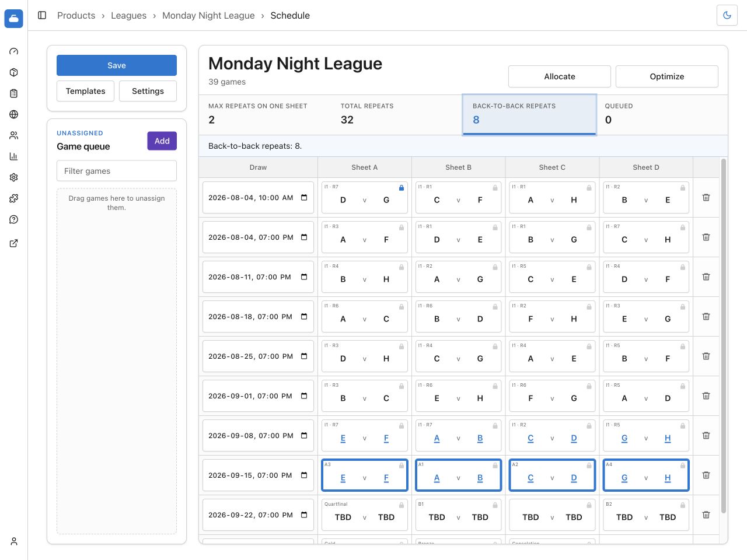The height and width of the screenshot is (560, 747).
Task: Click the external link icon in sidebar
Action: [x=14, y=243]
